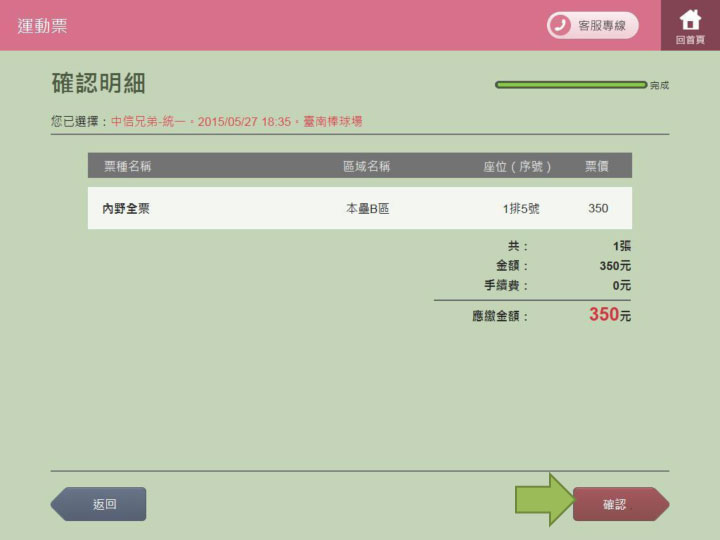The width and height of the screenshot is (720, 540).
Task: Click the 手續費 label
Action: (x=506, y=286)
